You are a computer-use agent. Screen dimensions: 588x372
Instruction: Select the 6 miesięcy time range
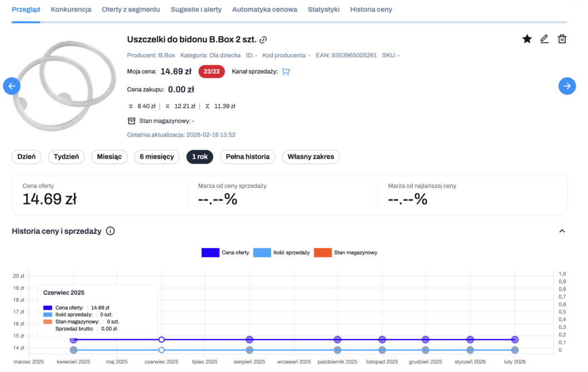pyautogui.click(x=157, y=157)
